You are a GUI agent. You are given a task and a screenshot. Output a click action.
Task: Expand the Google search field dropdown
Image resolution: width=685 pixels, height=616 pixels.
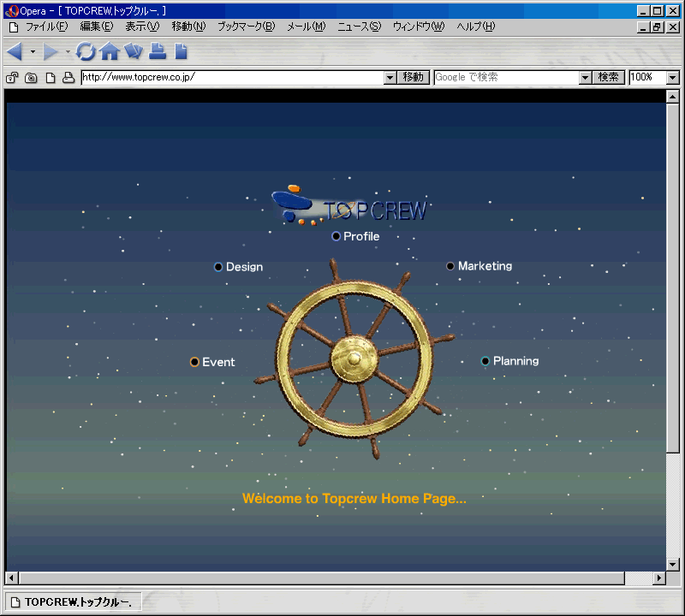tap(585, 78)
